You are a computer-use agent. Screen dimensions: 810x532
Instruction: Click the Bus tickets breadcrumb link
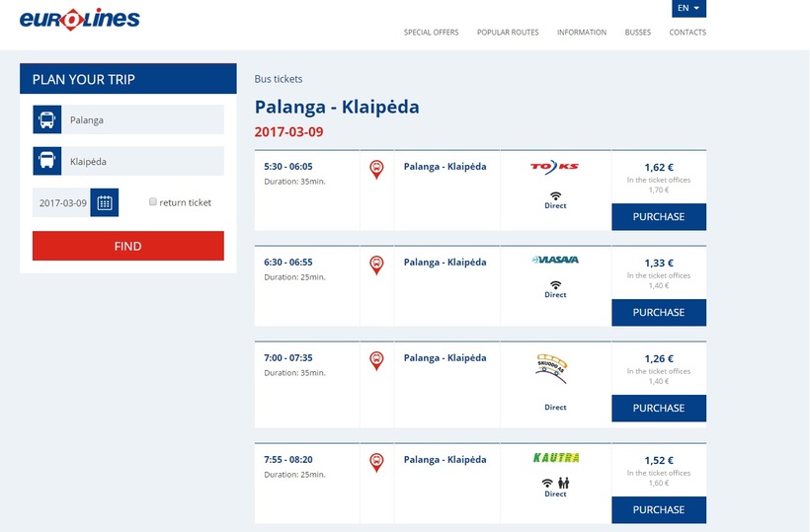(x=279, y=79)
